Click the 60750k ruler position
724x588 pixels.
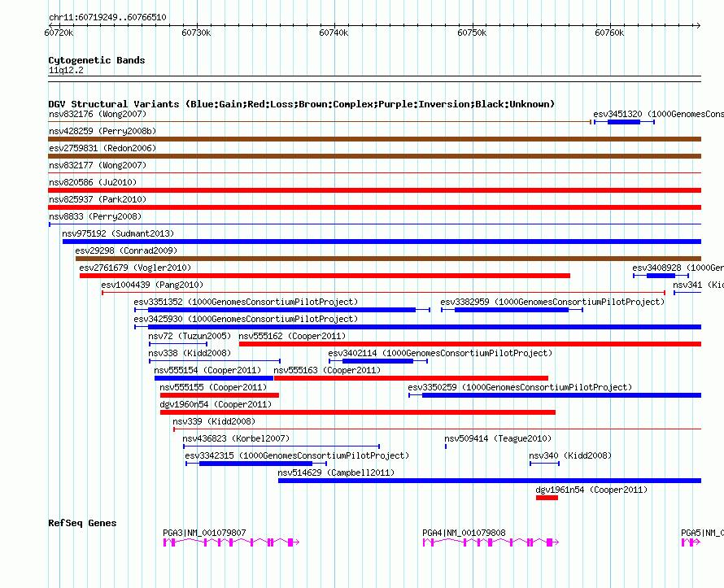coord(472,33)
